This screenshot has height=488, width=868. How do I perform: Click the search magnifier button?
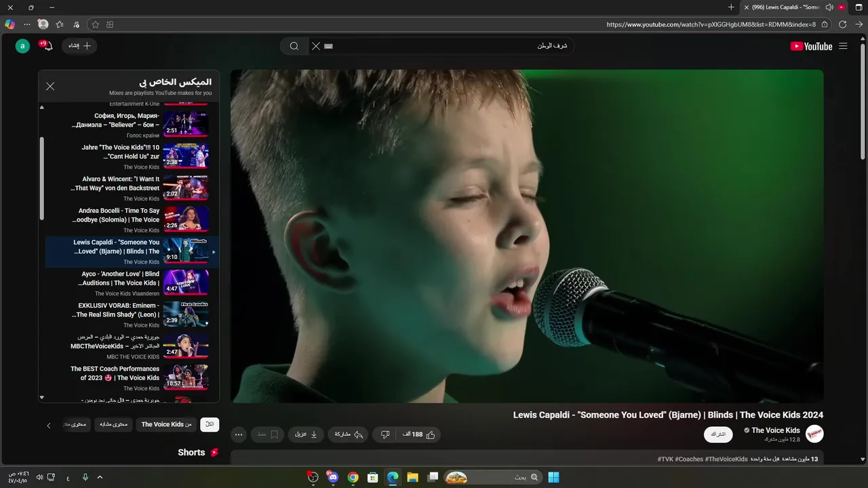[x=294, y=46]
